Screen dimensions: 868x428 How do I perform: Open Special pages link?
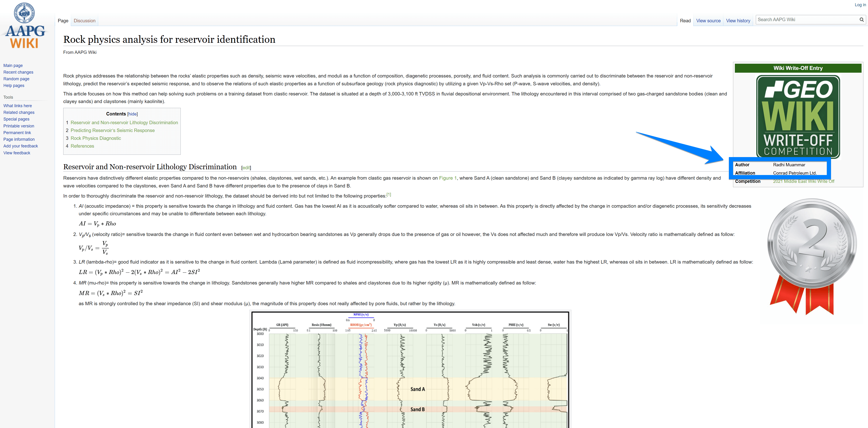(x=16, y=119)
